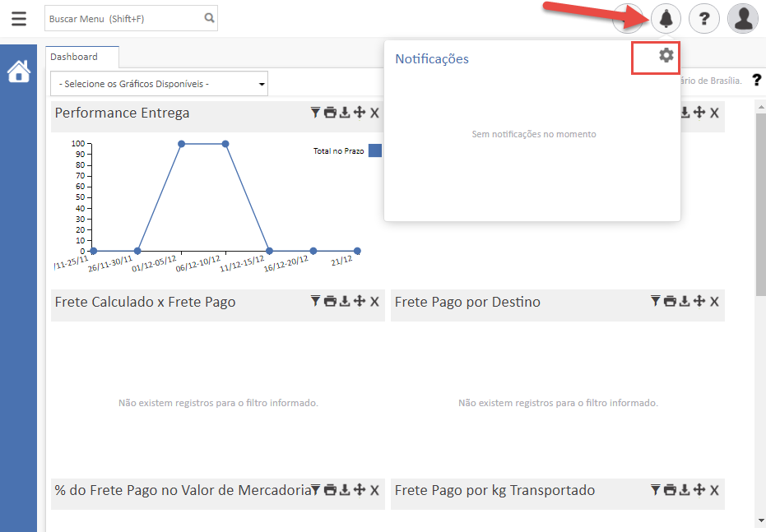
Task: Close the Performance Entrega panel
Action: (374, 113)
